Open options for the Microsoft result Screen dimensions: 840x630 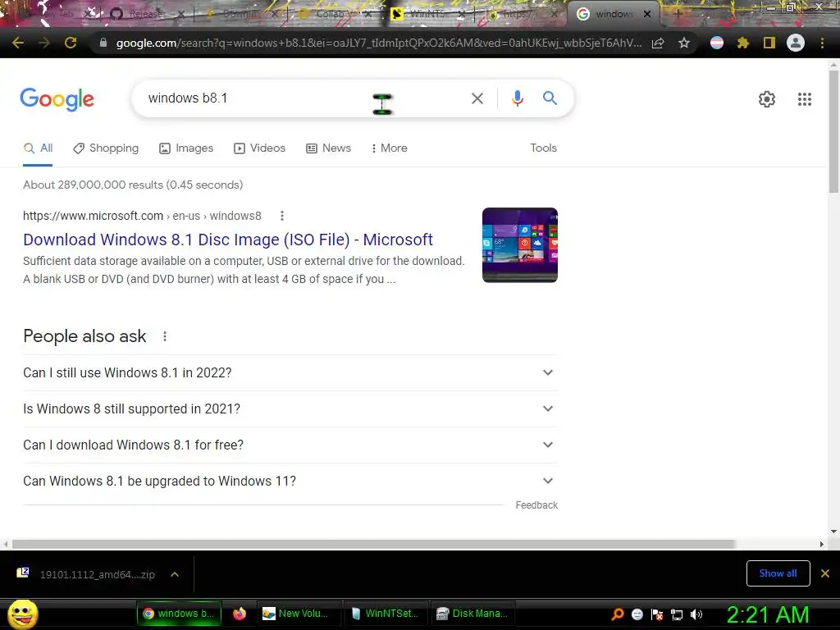(x=282, y=216)
